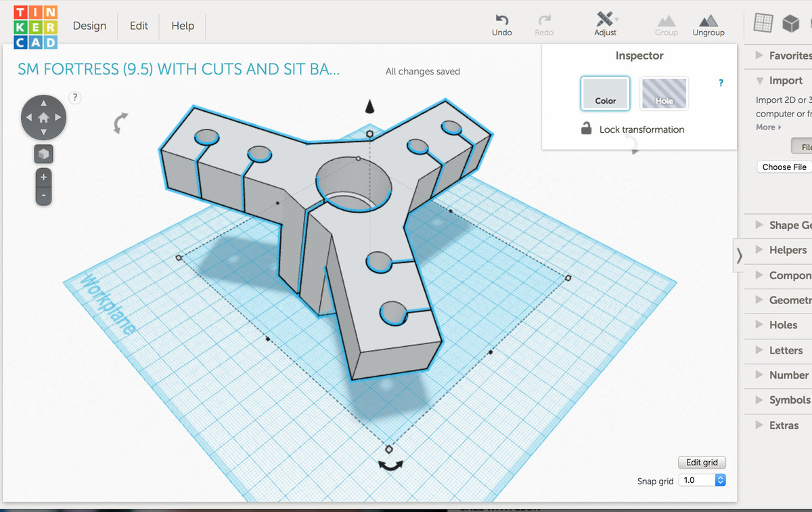This screenshot has height=512, width=812.
Task: Switch to the workplane grid view icon
Action: click(763, 24)
